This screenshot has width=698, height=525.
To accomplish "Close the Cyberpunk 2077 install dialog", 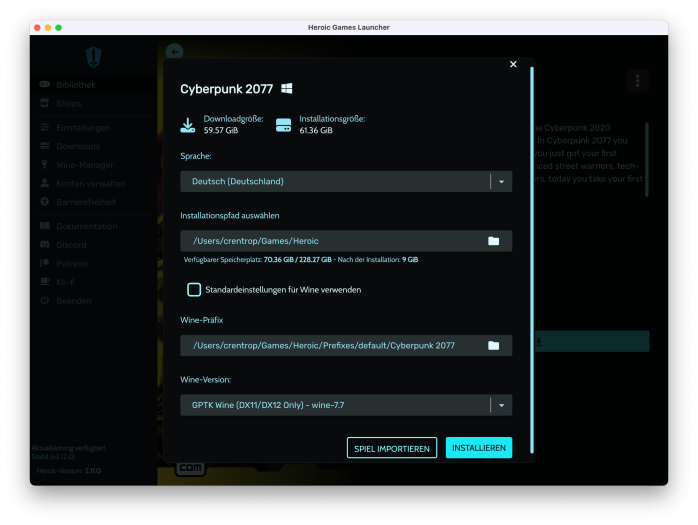I will point(513,64).
